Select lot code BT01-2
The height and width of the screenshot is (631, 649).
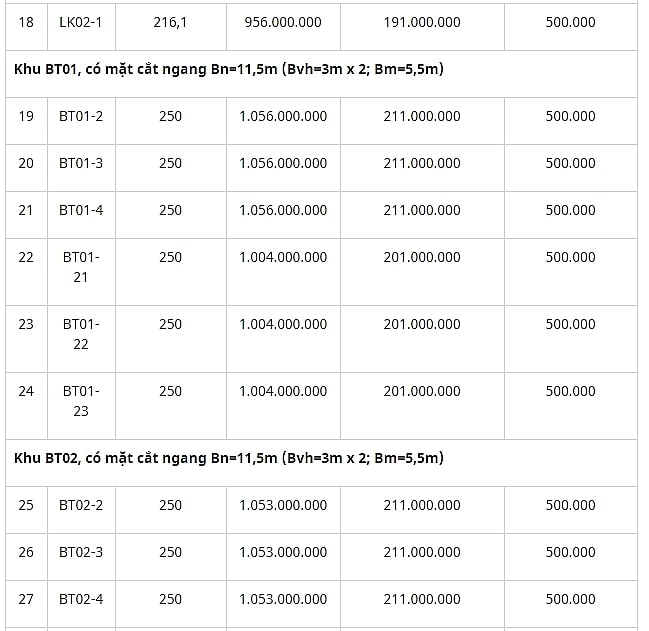[x=81, y=116]
